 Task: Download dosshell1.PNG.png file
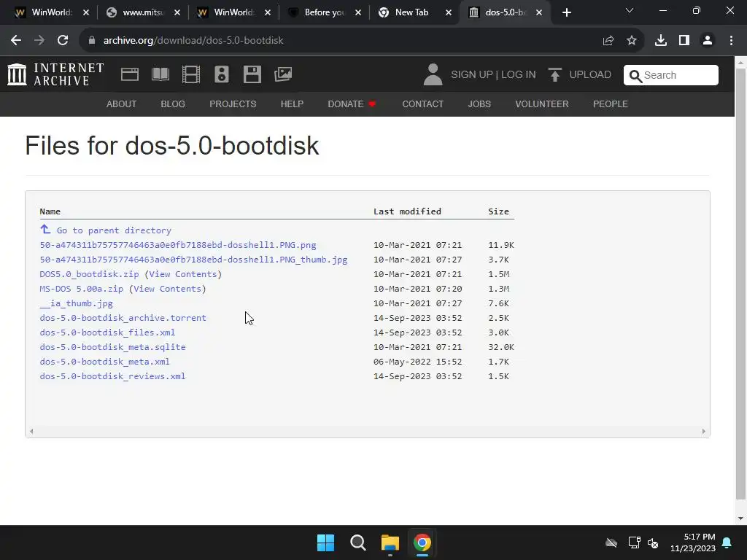[x=178, y=245]
